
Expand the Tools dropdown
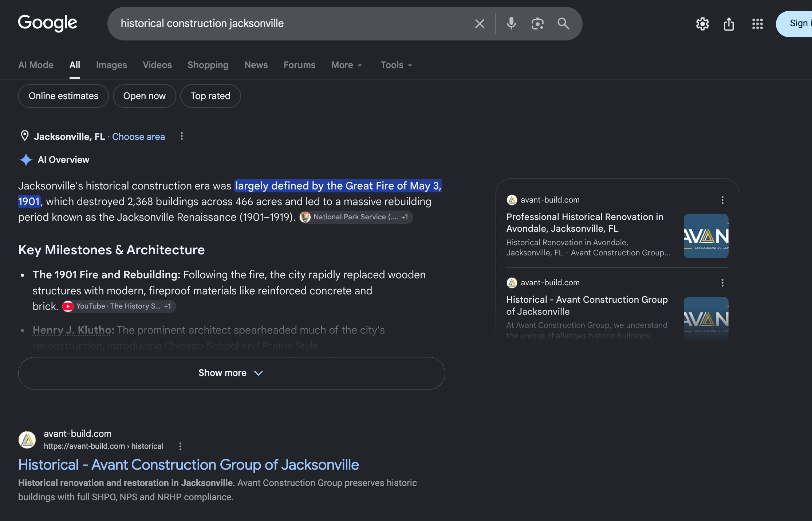tap(396, 65)
